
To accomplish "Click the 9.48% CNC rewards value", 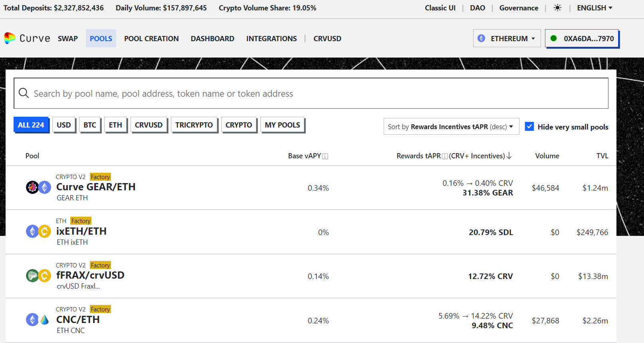I will (x=492, y=325).
